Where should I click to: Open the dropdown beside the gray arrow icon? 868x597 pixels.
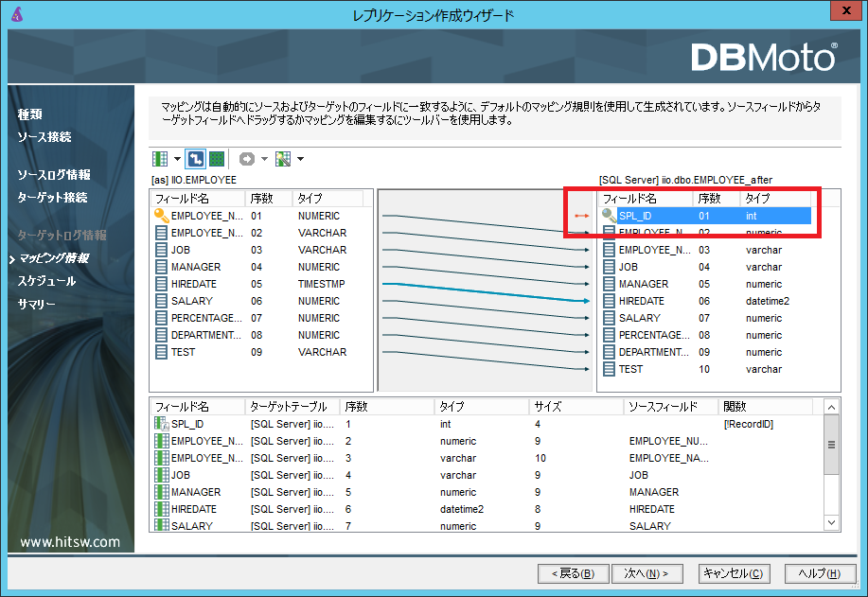pos(264,159)
